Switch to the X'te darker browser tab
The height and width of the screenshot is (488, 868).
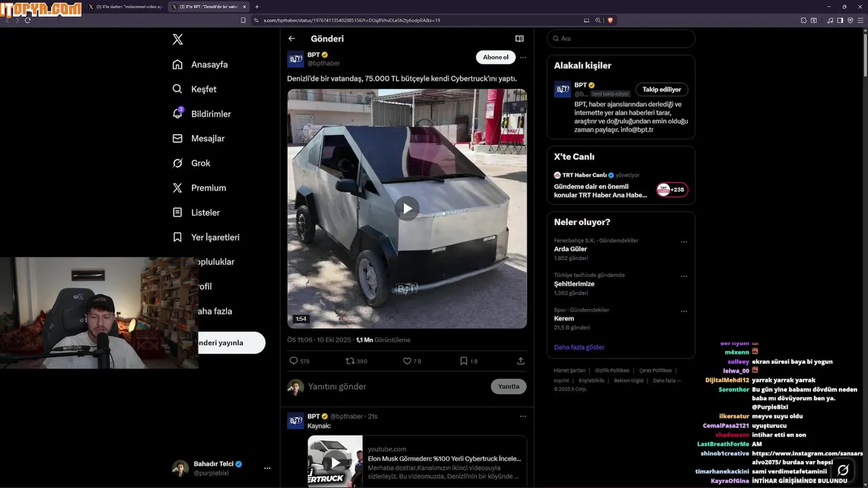tap(125, 7)
